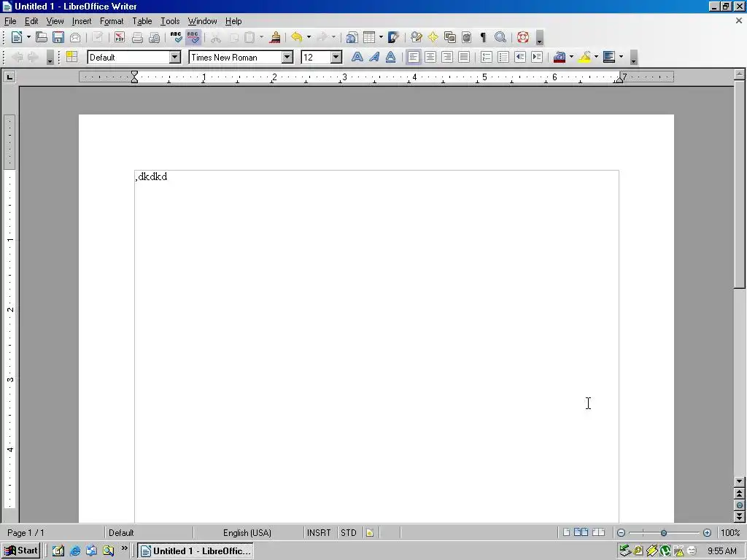Print the file directly
This screenshot has height=560, width=747.
137,37
